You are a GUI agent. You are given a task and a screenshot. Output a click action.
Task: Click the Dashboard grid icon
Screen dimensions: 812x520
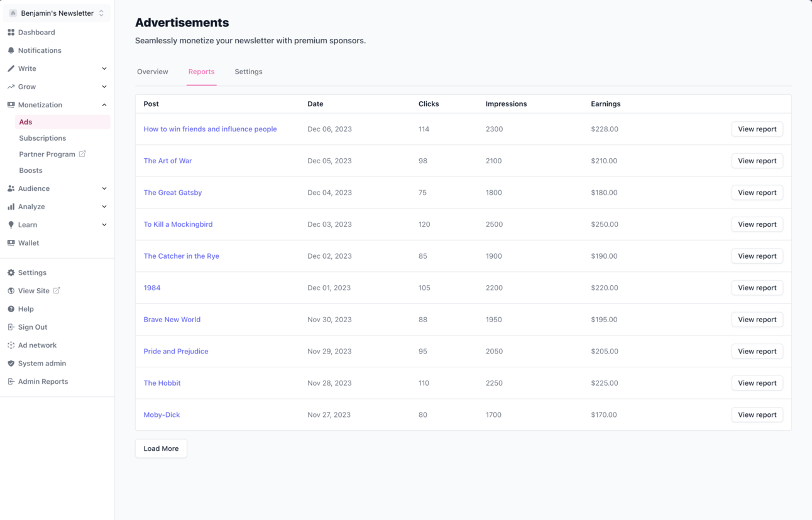[11, 32]
